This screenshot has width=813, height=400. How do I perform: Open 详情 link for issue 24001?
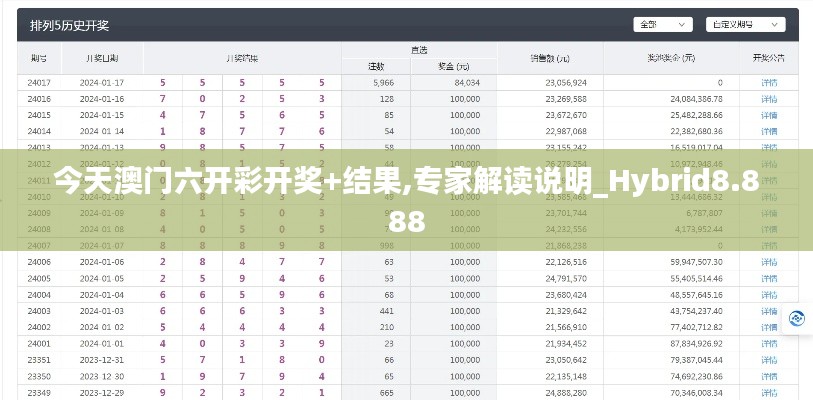point(768,343)
